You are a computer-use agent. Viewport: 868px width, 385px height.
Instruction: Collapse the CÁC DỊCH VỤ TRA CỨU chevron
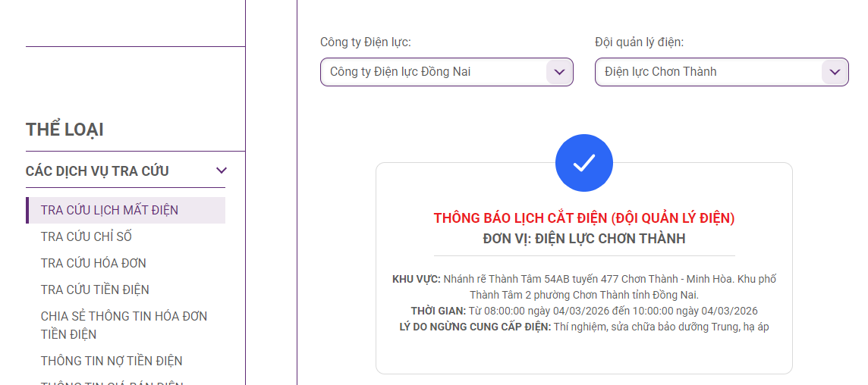(222, 171)
